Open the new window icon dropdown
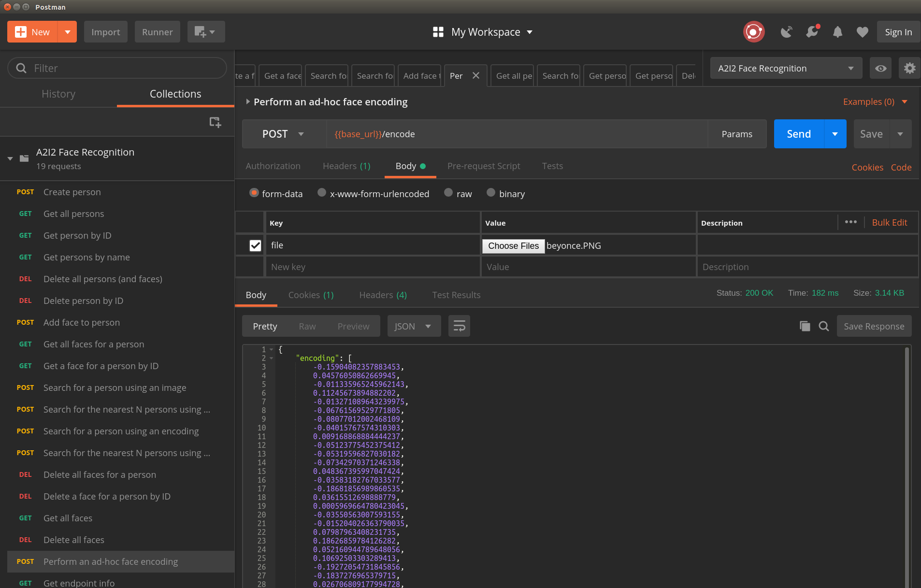Screen dimensions: 921x588 206,32
